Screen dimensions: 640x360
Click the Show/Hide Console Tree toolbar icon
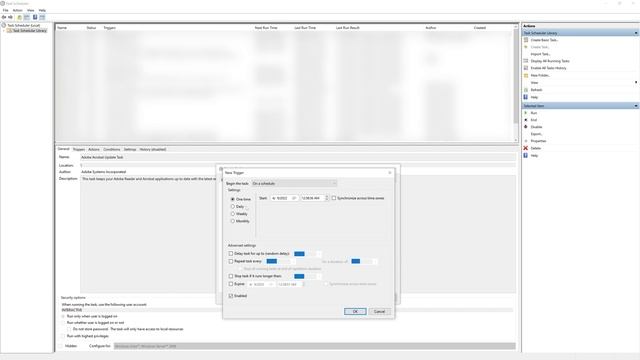(x=27, y=17)
